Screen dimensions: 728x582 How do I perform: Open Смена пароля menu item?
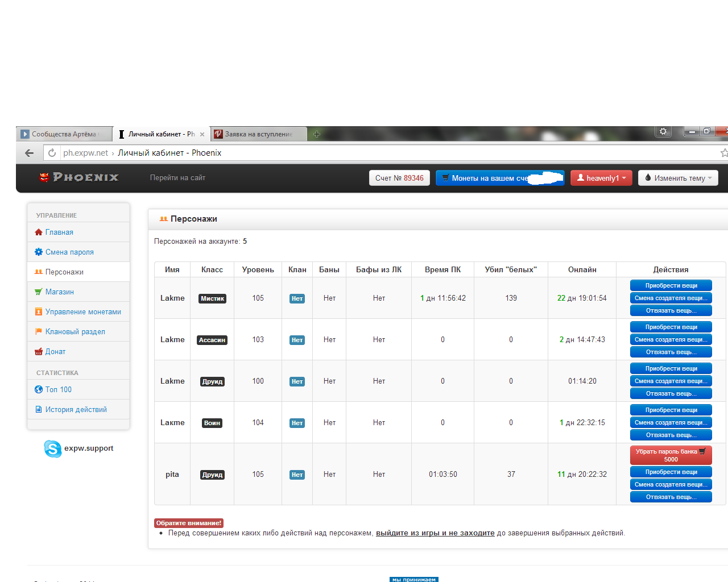78,252
